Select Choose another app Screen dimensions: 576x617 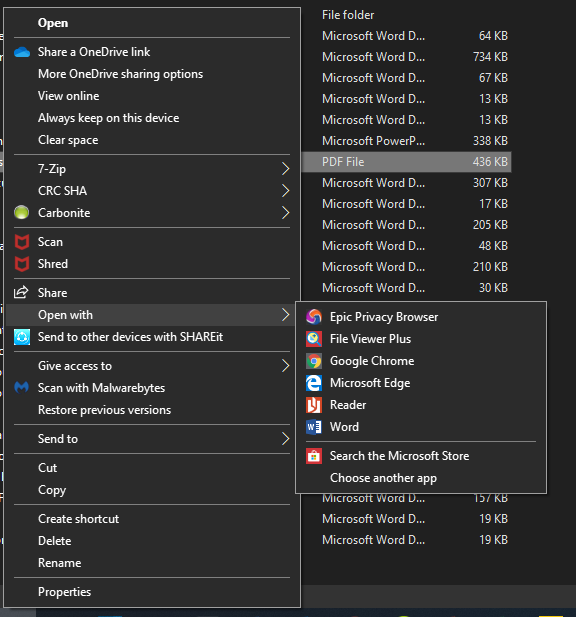click(421, 478)
